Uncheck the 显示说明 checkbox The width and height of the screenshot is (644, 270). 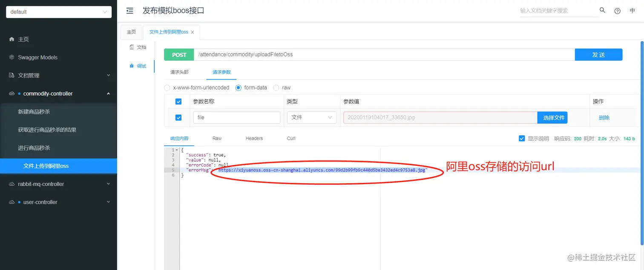[x=522, y=138]
